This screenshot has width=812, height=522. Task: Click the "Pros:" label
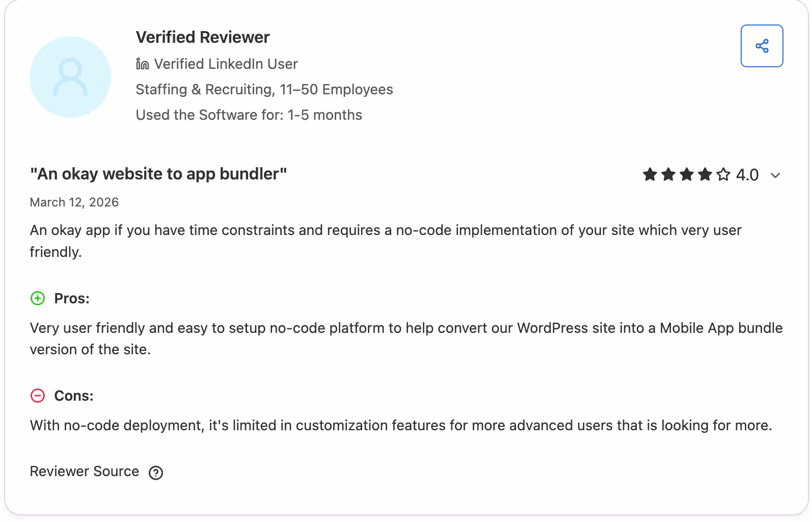pyautogui.click(x=72, y=298)
